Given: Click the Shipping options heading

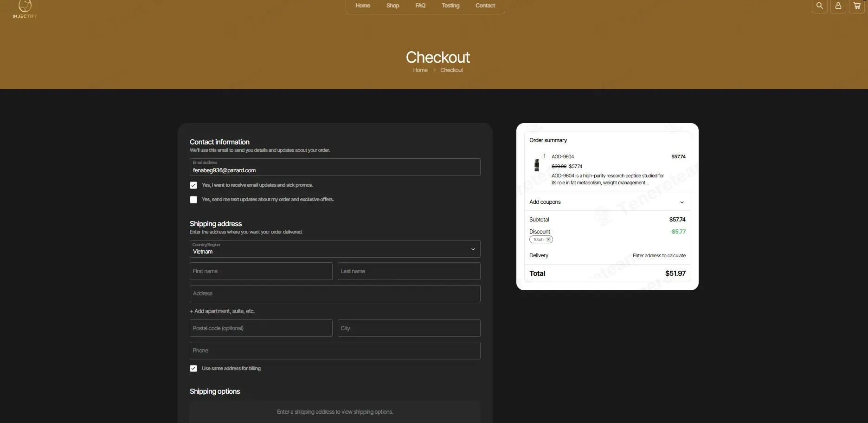Looking at the screenshot, I should point(215,391).
